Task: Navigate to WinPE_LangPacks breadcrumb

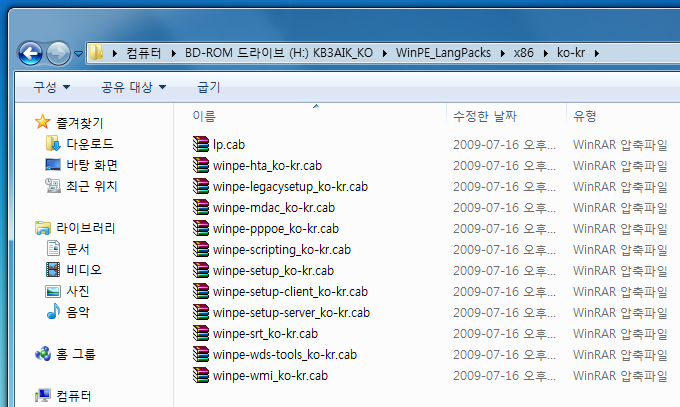Action: (443, 53)
